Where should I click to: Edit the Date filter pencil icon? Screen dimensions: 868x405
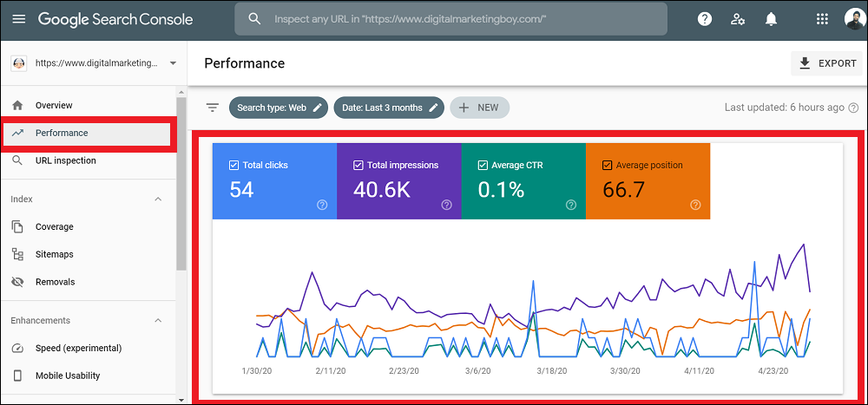[x=433, y=108]
